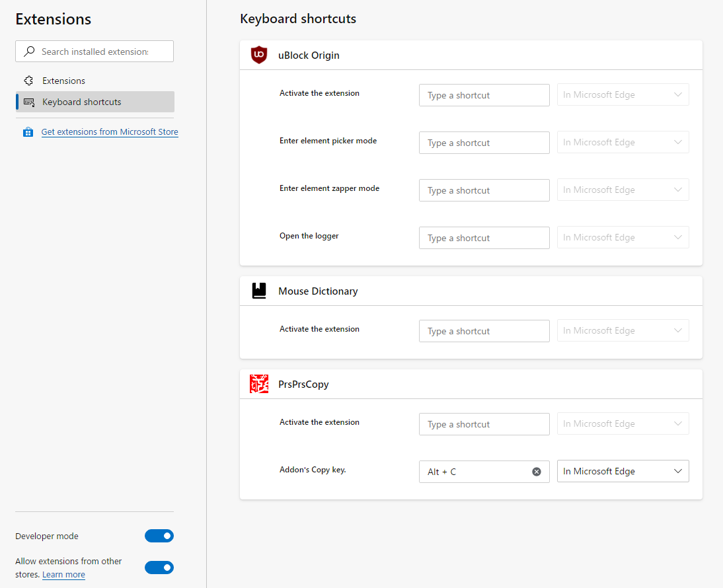Disable Developer mode toggle

pos(159,536)
